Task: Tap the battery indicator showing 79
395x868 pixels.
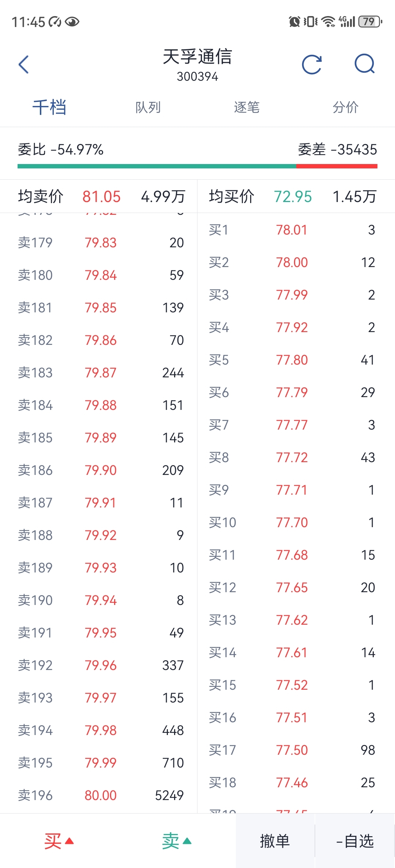Action: coord(370,22)
